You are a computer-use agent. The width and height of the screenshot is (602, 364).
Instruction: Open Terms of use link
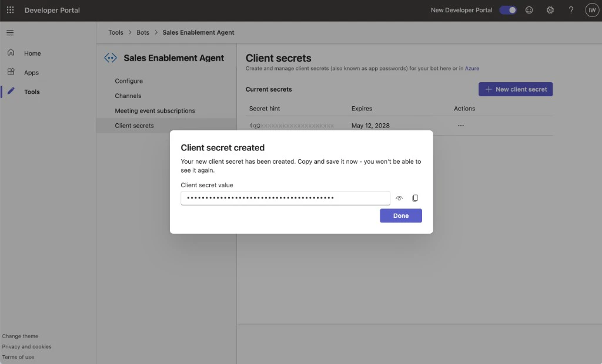click(x=18, y=357)
